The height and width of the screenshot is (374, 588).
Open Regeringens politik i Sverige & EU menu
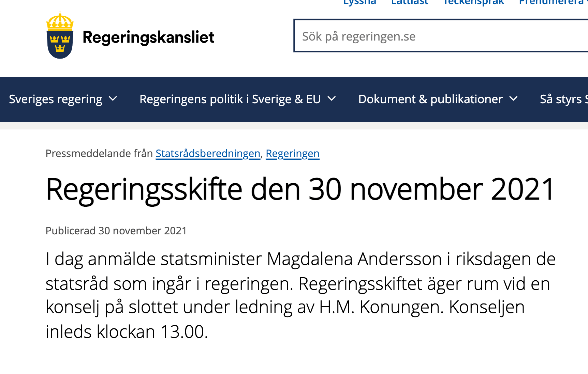pyautogui.click(x=230, y=99)
